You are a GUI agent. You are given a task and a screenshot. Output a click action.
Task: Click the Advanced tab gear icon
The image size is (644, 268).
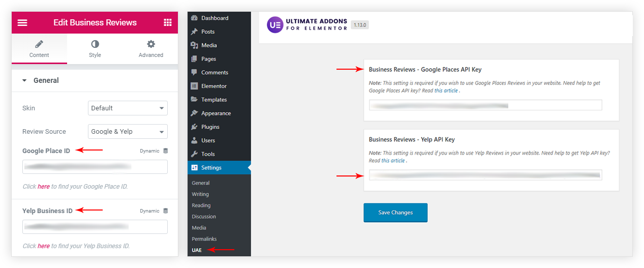151,44
